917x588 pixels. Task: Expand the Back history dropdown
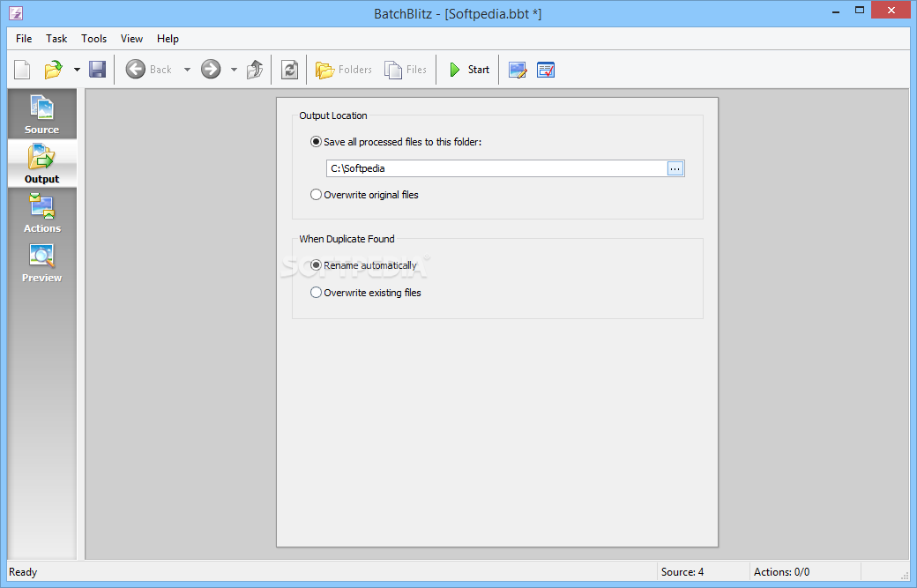click(x=187, y=70)
